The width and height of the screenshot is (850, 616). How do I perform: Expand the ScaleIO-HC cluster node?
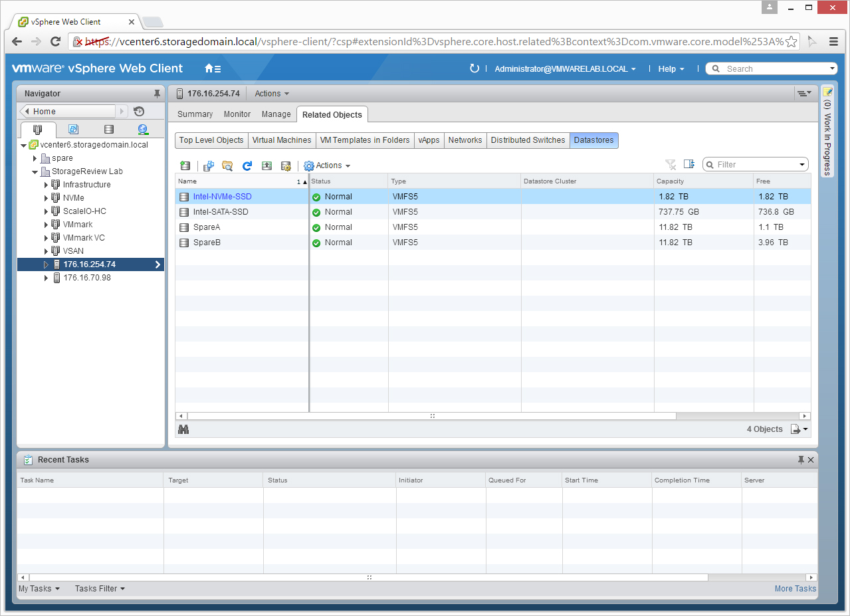point(46,211)
